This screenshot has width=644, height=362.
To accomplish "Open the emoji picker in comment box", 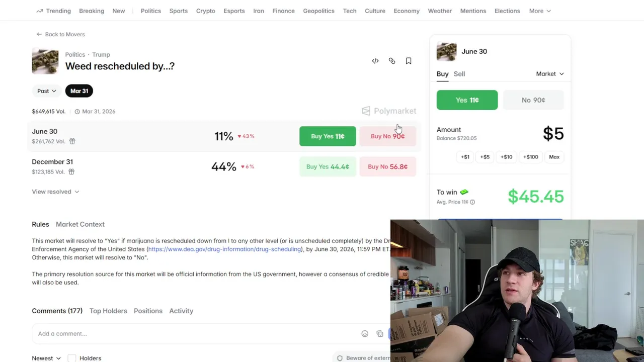I will [x=365, y=334].
